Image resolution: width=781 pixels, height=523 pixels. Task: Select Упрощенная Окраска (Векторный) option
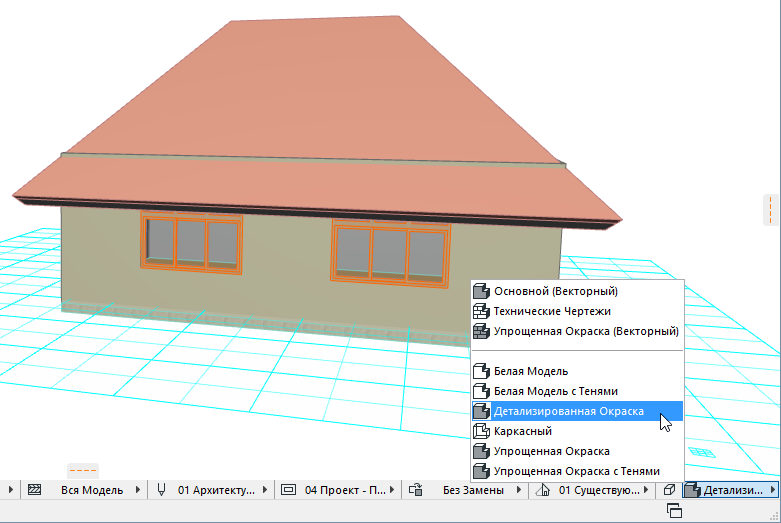point(577,331)
